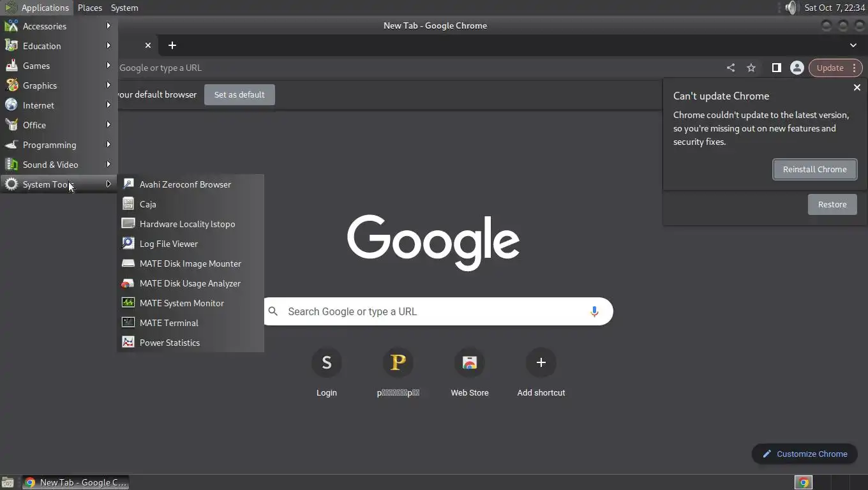Click the Avahi Zeroconf Browser icon
The height and width of the screenshot is (490, 868).
tap(128, 184)
